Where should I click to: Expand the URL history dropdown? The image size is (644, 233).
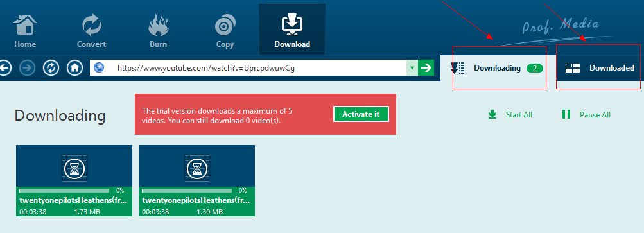(412, 68)
